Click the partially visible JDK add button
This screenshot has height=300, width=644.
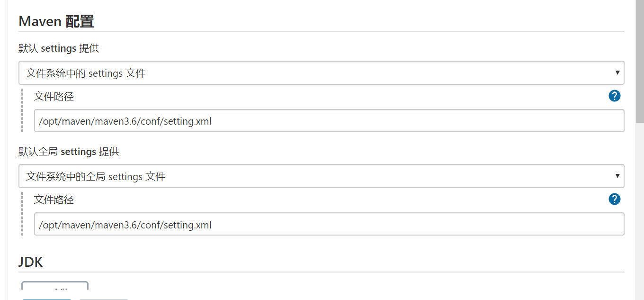[x=55, y=285]
